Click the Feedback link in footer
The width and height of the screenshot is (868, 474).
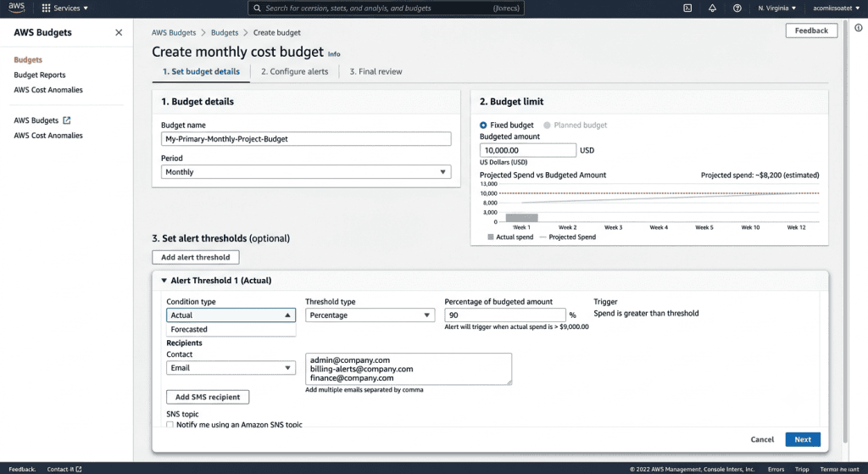tap(22, 469)
